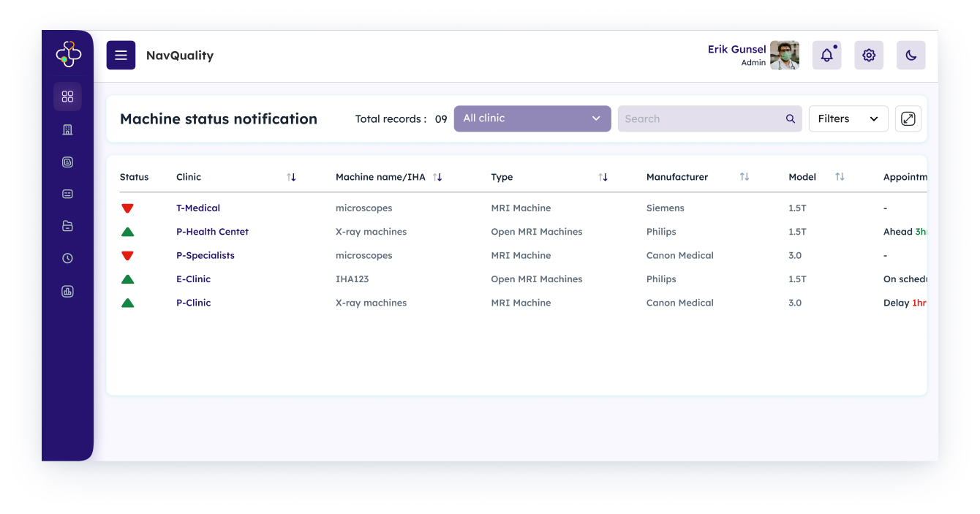Open the bar chart reports sidebar icon

pos(67,291)
